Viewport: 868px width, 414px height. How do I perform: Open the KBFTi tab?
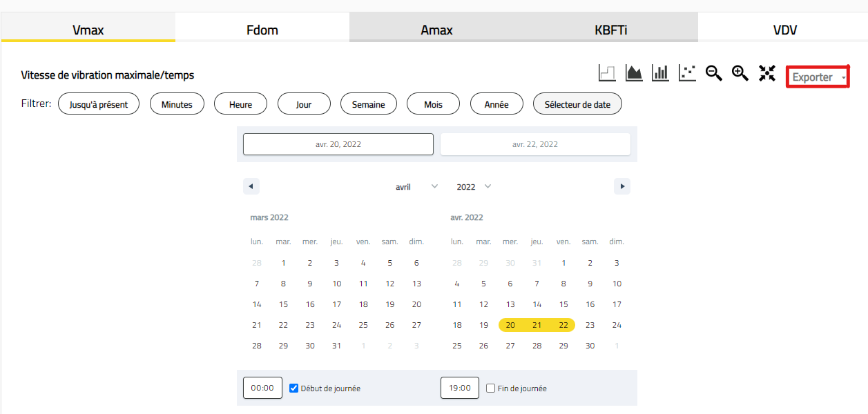click(610, 30)
